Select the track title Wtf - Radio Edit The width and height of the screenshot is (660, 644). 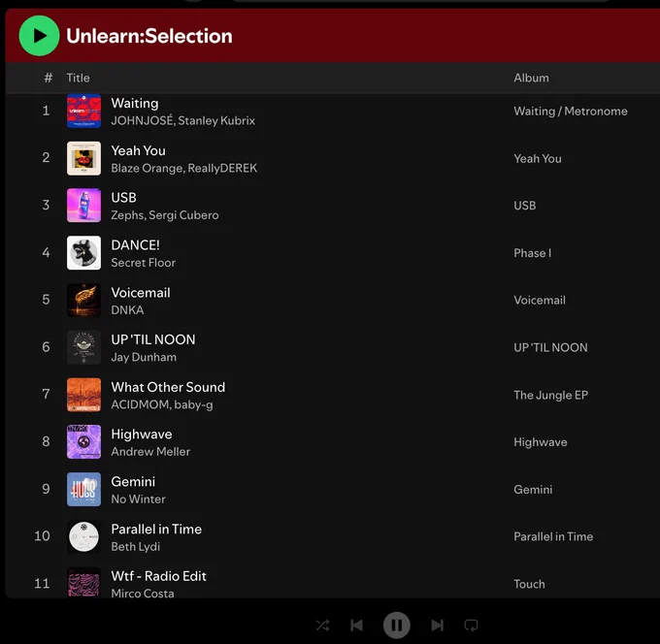click(158, 576)
